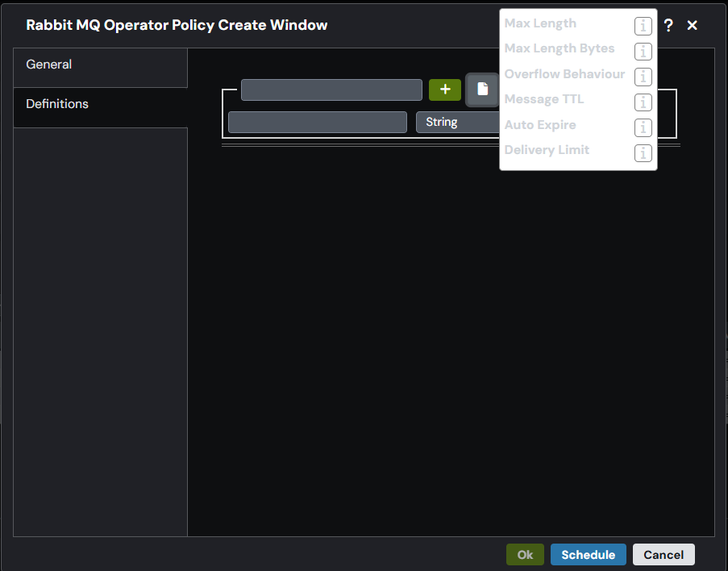Pick Overflow Behaviour definition
This screenshot has width=728, height=571.
click(x=564, y=74)
